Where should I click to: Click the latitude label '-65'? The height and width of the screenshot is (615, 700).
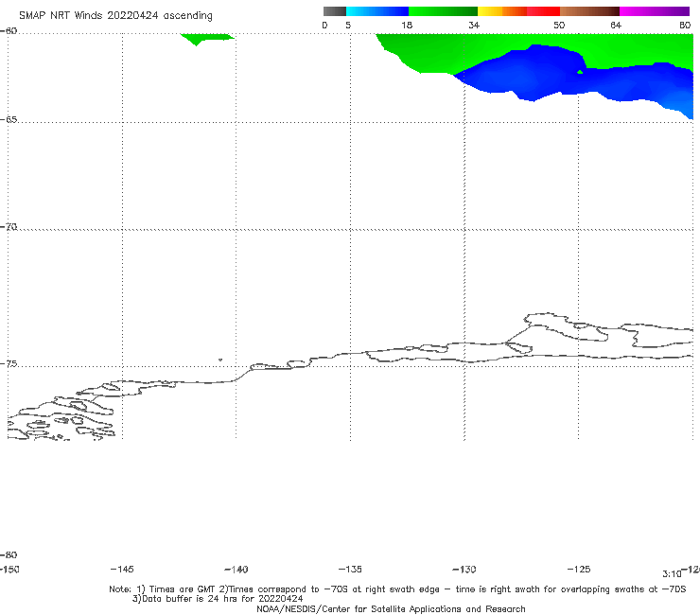tap(9, 120)
